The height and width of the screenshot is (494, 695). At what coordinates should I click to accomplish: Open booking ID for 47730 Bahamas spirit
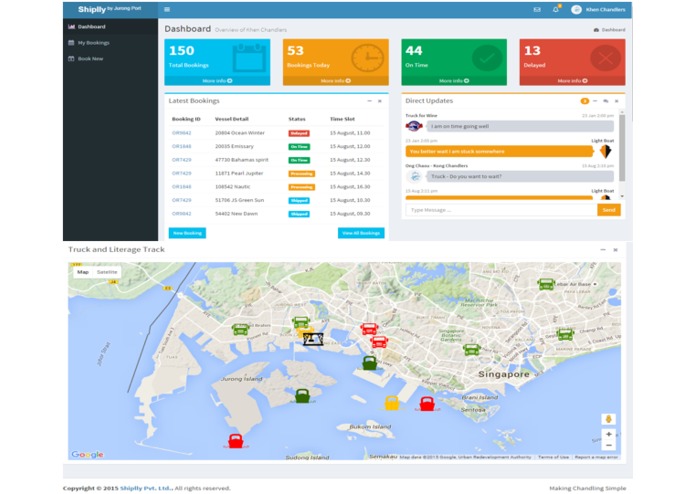tap(182, 160)
